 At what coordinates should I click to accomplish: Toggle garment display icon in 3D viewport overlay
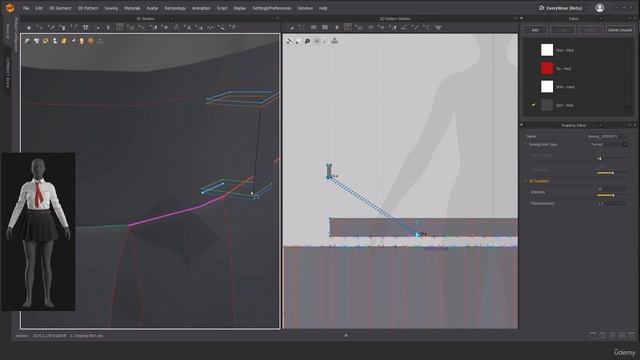click(x=27, y=41)
